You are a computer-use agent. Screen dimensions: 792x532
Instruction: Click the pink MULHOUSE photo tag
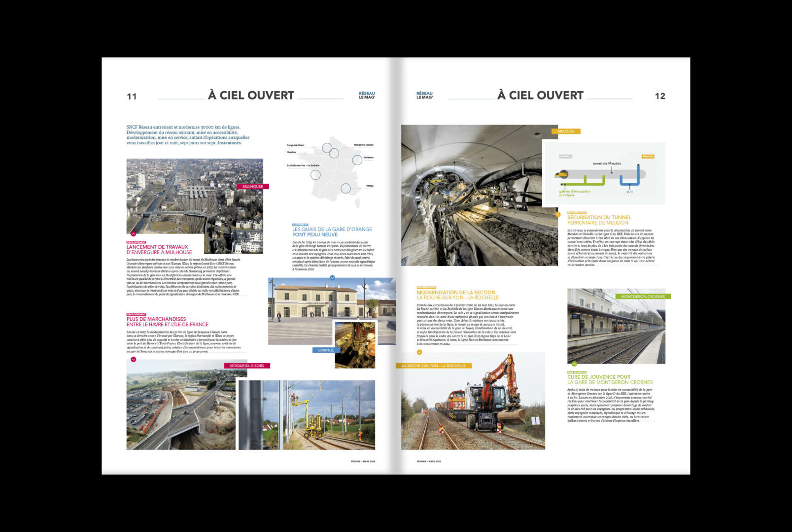pos(252,187)
